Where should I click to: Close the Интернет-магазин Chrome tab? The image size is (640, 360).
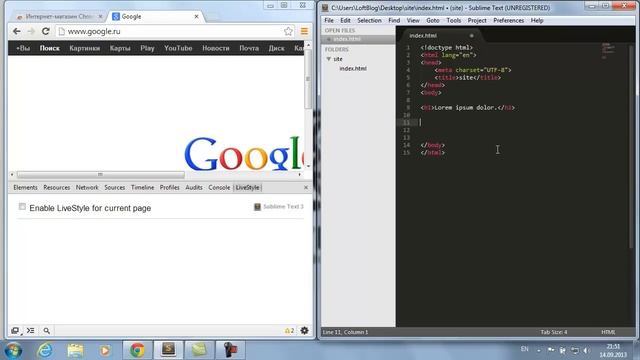coord(100,16)
